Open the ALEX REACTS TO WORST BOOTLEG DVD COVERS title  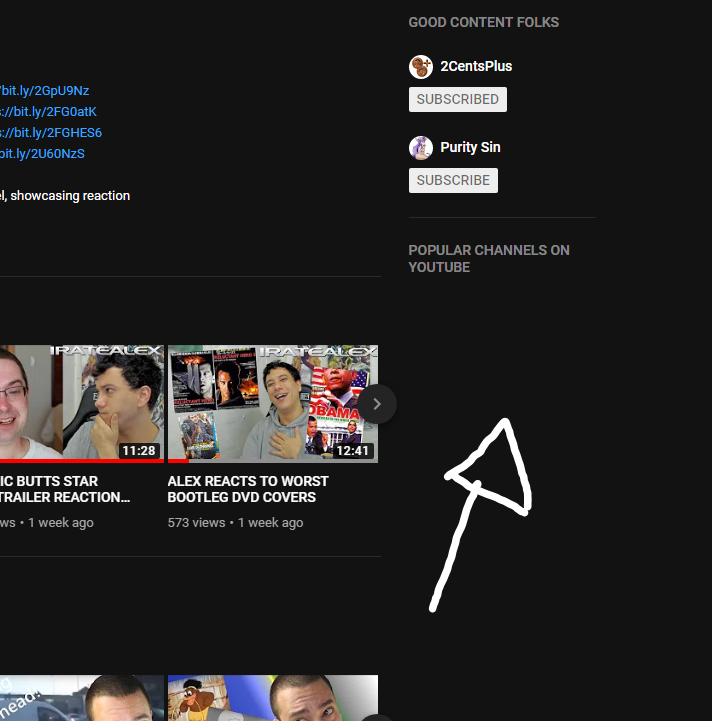[248, 489]
